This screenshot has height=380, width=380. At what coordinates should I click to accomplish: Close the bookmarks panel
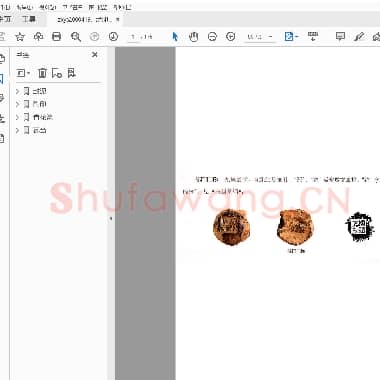pos(95,55)
